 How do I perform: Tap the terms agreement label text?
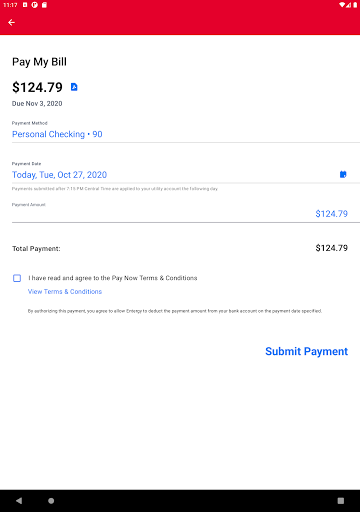tap(113, 278)
